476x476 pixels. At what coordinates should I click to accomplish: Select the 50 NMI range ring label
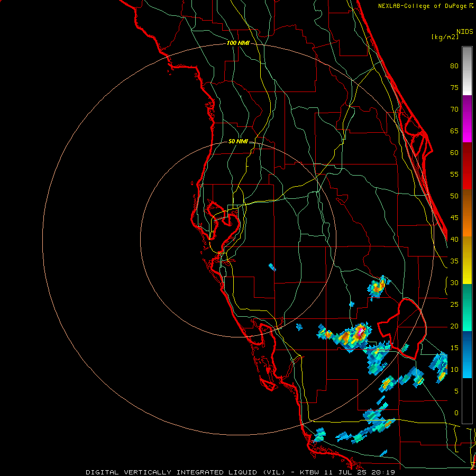click(x=238, y=141)
